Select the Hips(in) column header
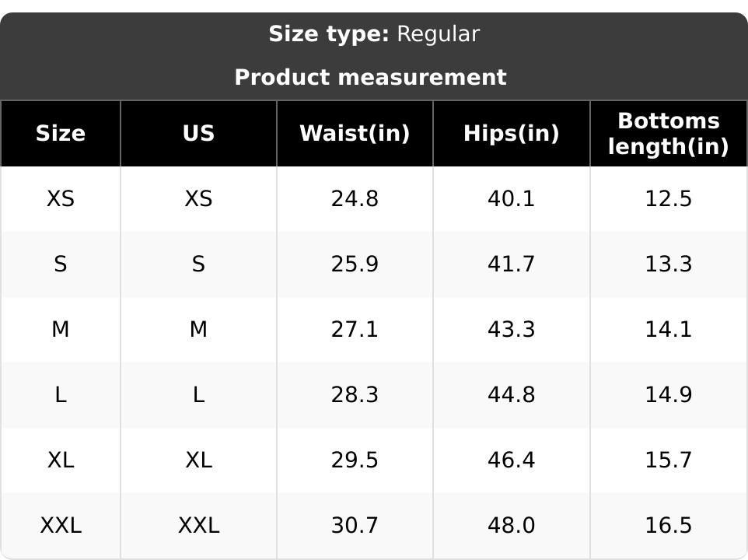 (x=511, y=134)
